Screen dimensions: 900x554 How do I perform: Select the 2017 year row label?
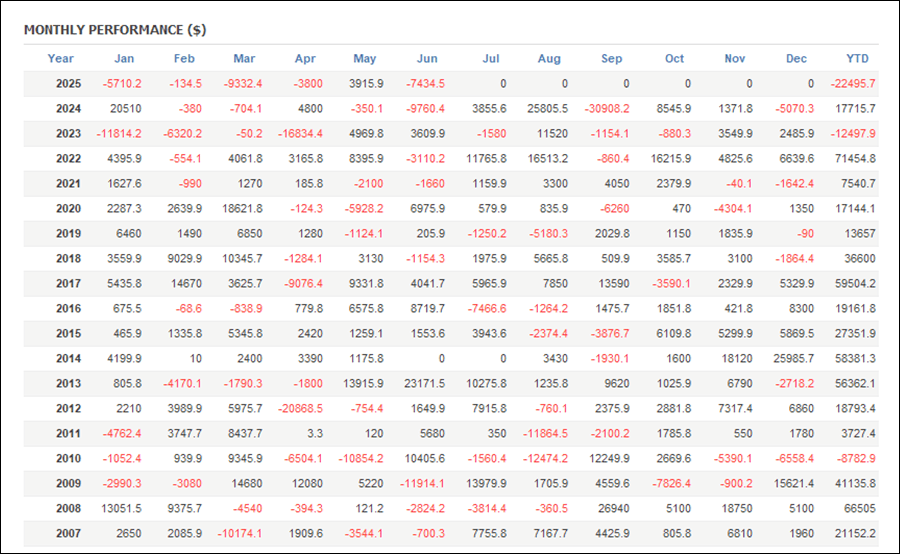click(68, 284)
